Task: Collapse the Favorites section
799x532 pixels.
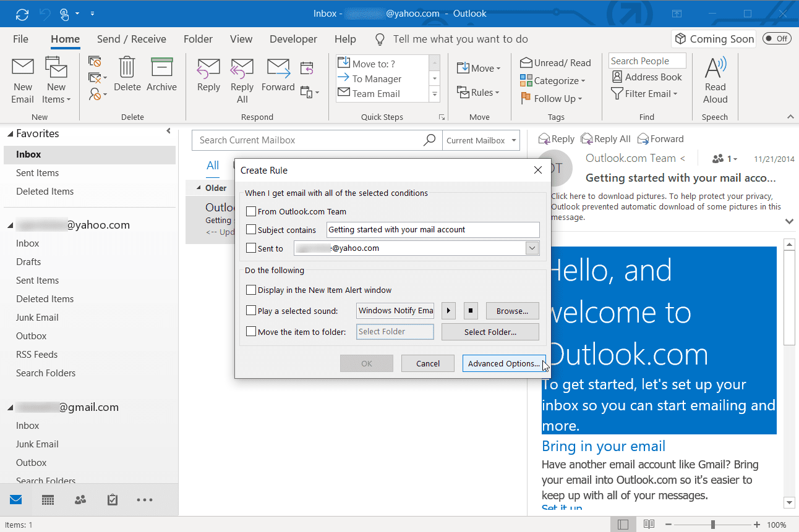Action: pos(10,134)
